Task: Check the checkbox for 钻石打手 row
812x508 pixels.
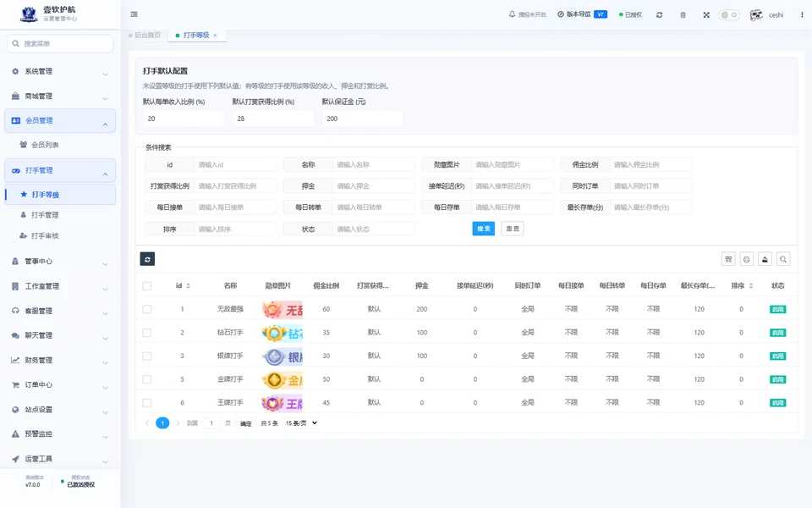Action: [147, 333]
